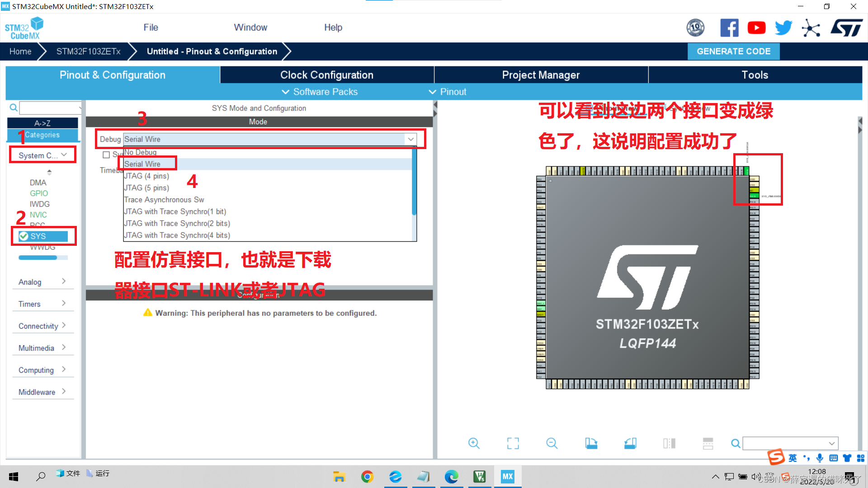Image resolution: width=868 pixels, height=488 pixels.
Task: Select SYS in peripheral list
Action: tap(38, 236)
